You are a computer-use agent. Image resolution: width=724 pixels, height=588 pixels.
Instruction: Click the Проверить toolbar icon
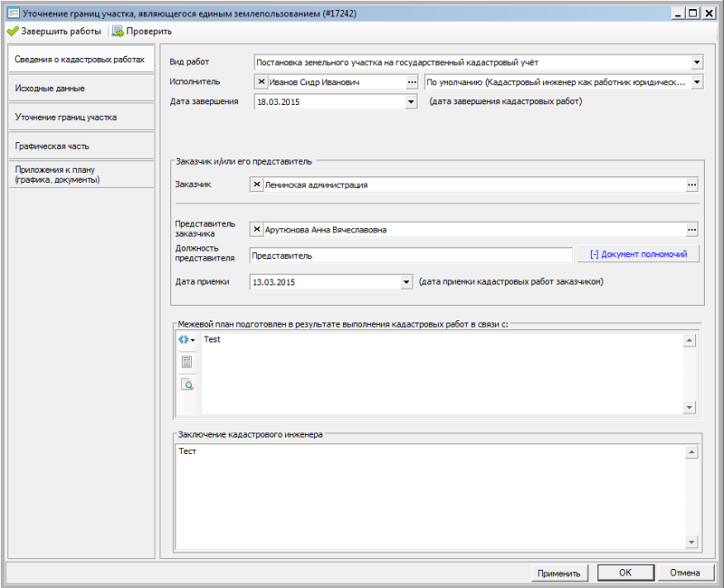(119, 31)
